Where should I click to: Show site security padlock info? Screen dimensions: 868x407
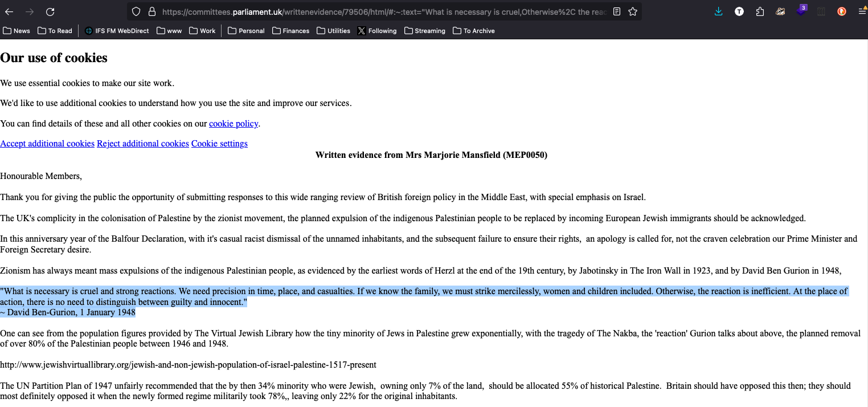[x=152, y=12]
